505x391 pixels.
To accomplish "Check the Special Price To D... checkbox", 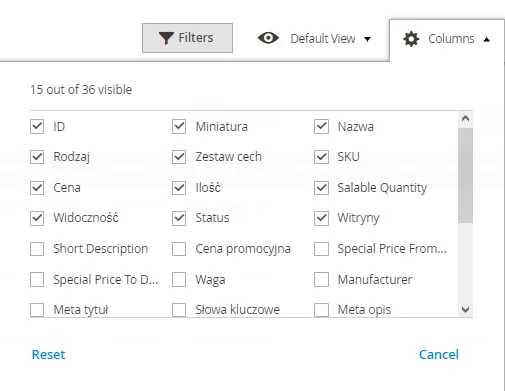I will [37, 280].
